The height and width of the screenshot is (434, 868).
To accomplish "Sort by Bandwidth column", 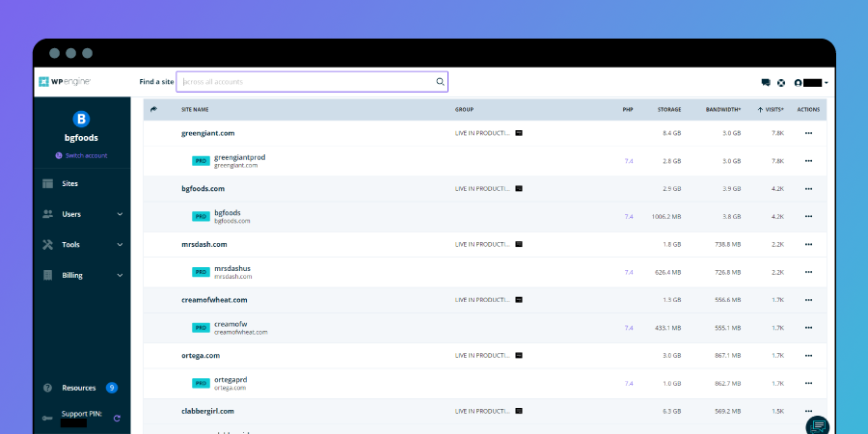I will (x=723, y=110).
